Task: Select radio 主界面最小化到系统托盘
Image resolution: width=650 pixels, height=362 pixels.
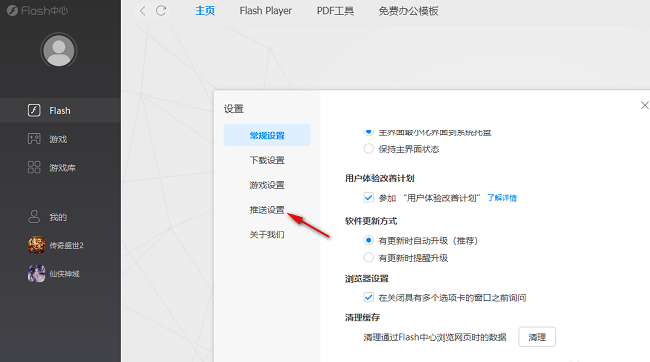Action: pos(368,132)
